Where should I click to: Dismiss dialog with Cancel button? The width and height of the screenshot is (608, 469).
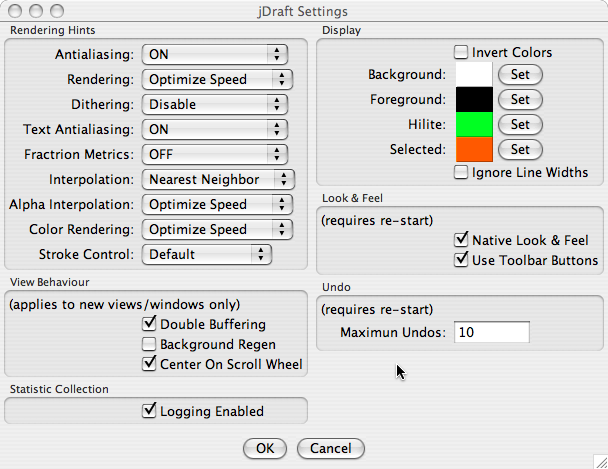[x=331, y=448]
